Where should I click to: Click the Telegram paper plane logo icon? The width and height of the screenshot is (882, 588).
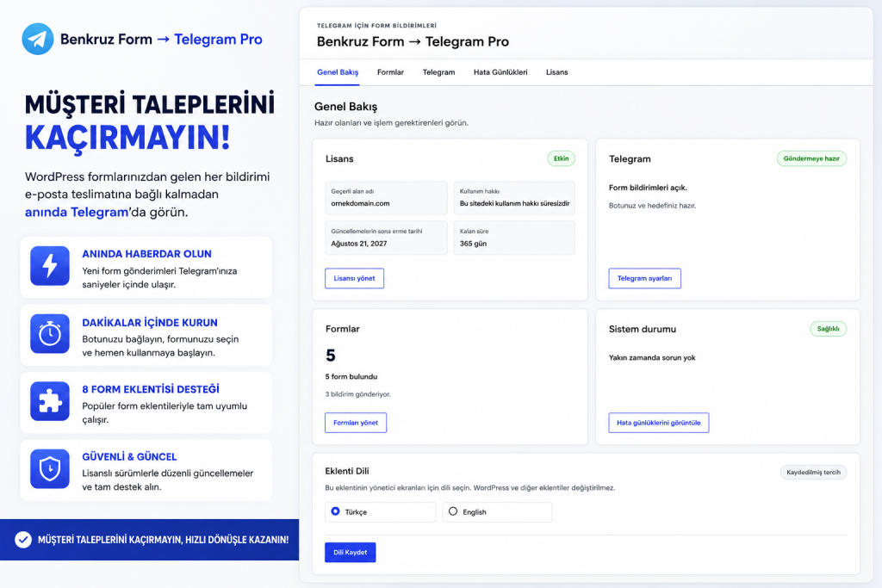click(x=38, y=39)
